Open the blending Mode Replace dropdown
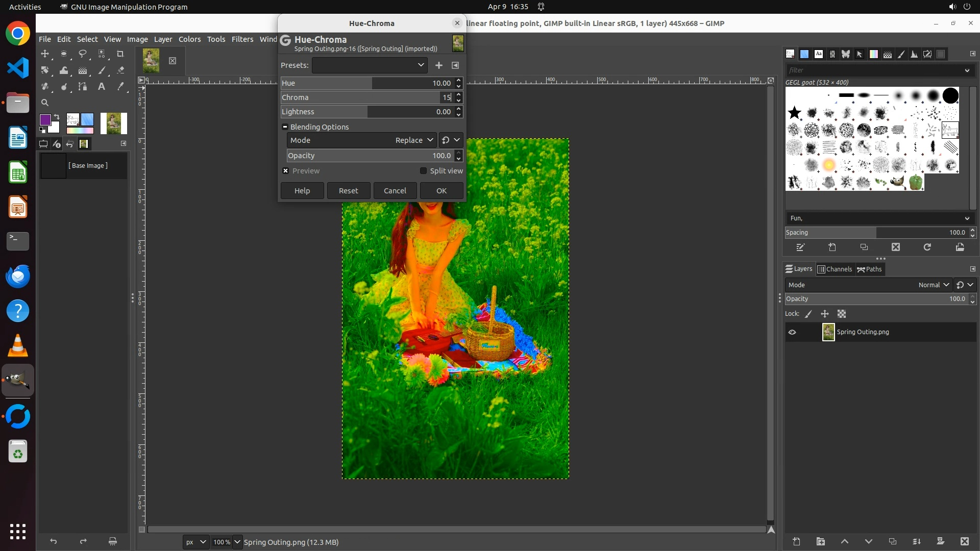The width and height of the screenshot is (980, 551). pos(413,140)
